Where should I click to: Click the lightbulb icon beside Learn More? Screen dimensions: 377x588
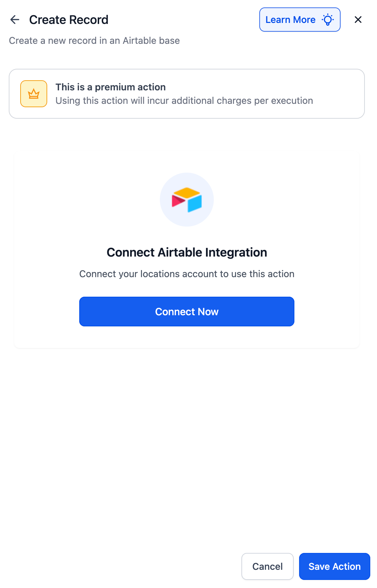tap(328, 20)
